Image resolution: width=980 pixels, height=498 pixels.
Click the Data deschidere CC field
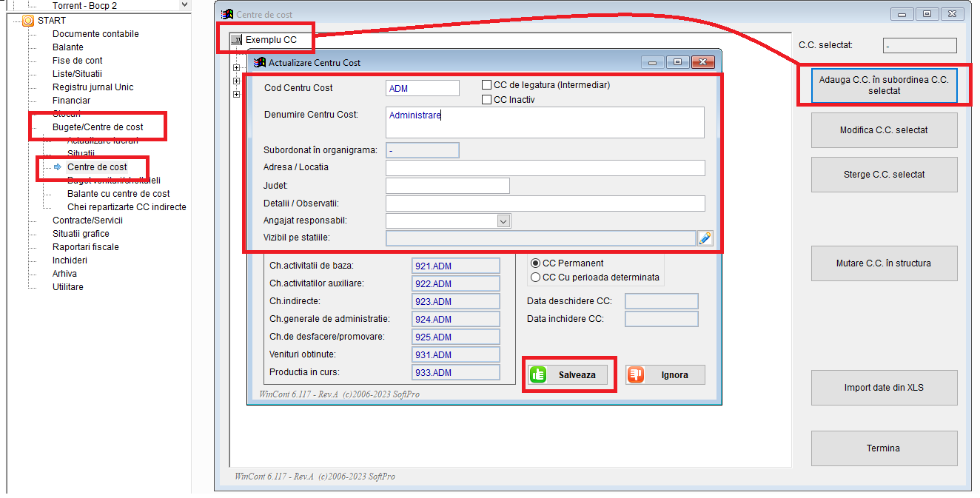coord(661,300)
